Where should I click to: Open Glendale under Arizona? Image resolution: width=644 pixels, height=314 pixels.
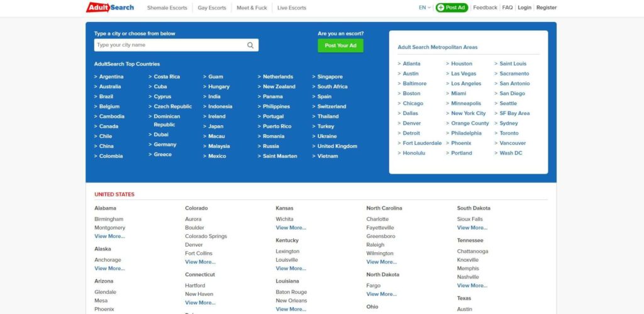[x=106, y=292]
